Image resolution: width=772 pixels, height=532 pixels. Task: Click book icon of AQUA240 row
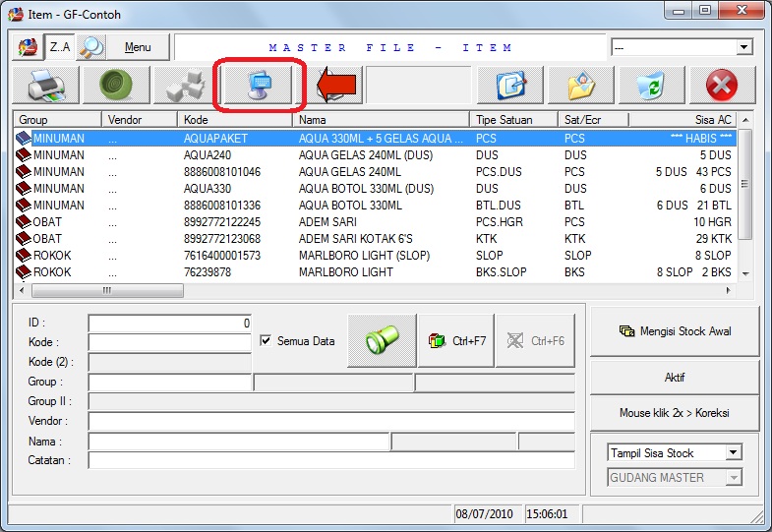coord(24,155)
